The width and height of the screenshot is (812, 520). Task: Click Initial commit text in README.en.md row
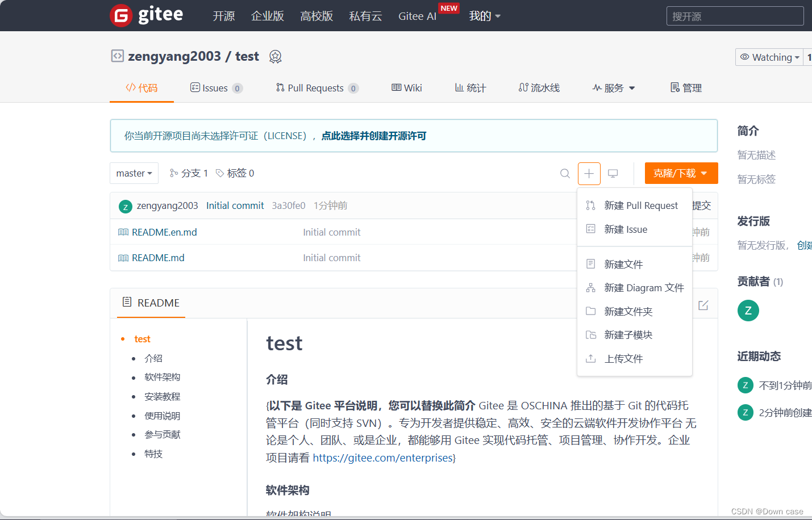(332, 232)
